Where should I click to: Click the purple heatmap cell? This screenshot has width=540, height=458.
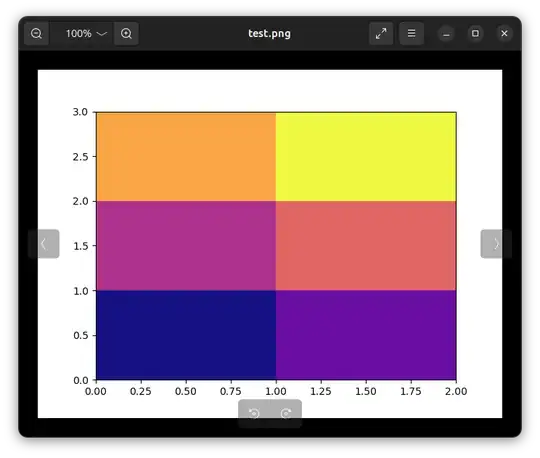click(366, 335)
